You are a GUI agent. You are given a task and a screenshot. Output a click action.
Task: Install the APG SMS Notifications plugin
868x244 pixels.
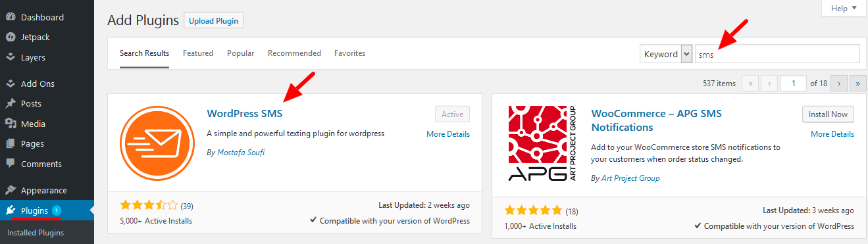pyautogui.click(x=828, y=114)
